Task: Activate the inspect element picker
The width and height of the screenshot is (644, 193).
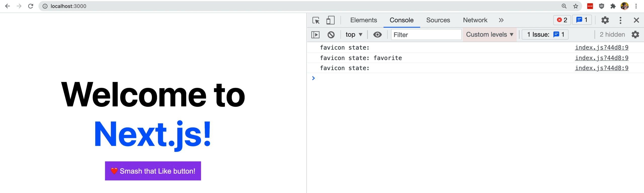Action: pyautogui.click(x=316, y=20)
